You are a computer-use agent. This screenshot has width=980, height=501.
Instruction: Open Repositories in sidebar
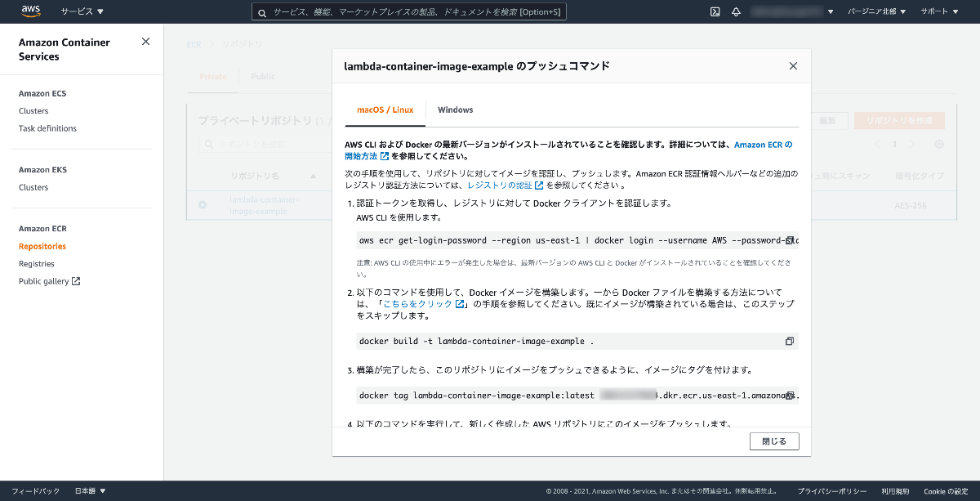click(x=42, y=246)
